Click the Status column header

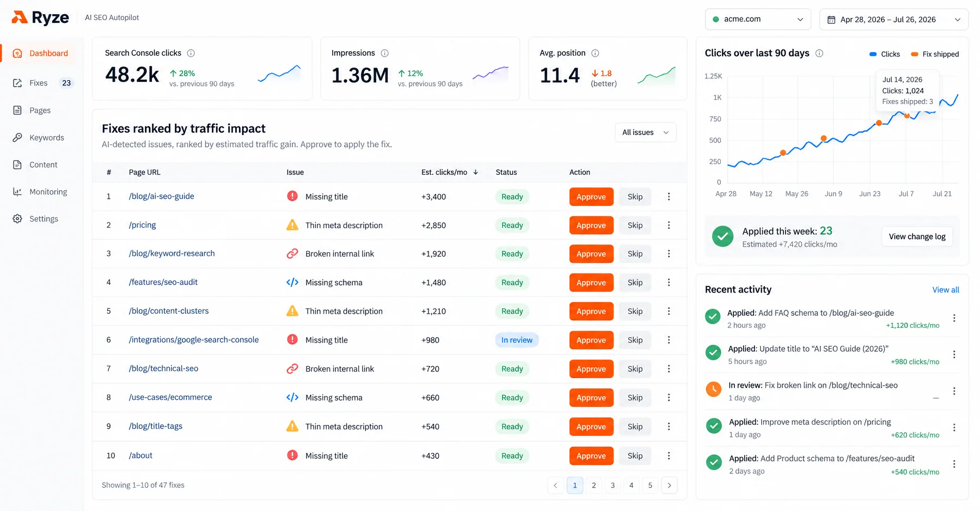(506, 172)
